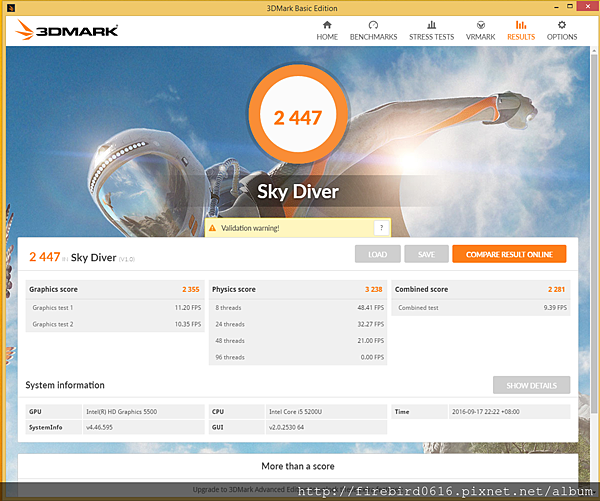Open OPTIONS tab label
The image size is (600, 501).
coord(562,37)
